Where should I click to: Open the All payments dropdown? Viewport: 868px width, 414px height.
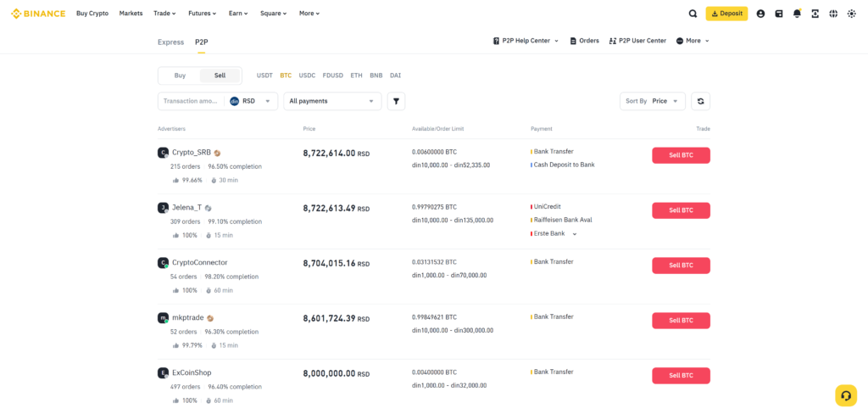(332, 102)
